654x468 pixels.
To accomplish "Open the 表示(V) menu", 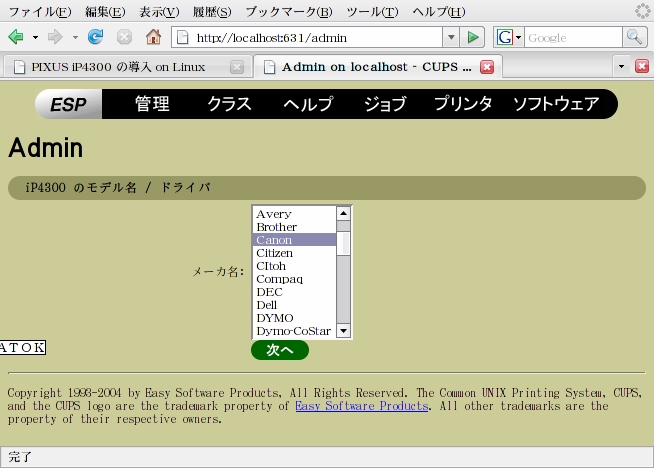I will tap(159, 12).
